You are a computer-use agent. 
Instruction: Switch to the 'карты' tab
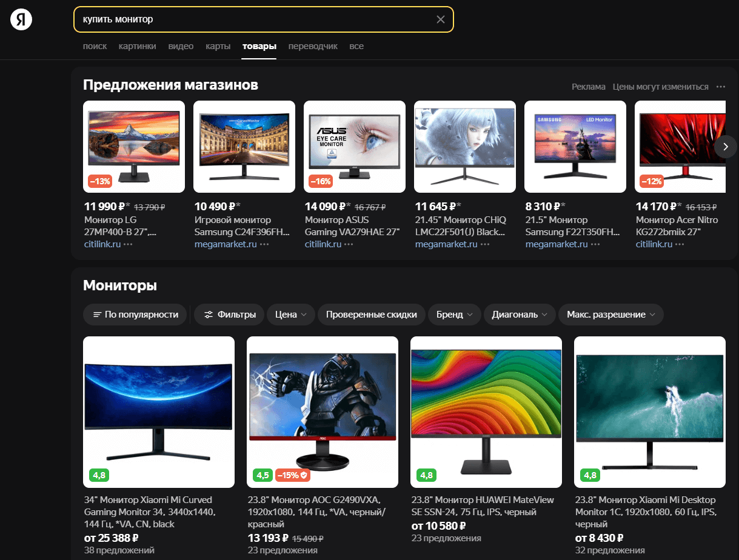coord(218,46)
